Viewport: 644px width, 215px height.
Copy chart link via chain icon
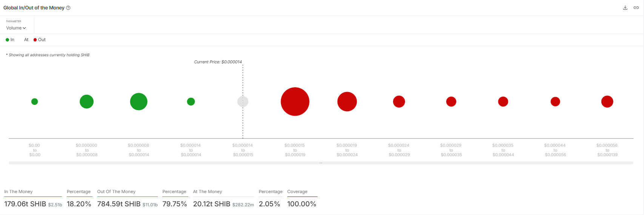(x=636, y=8)
